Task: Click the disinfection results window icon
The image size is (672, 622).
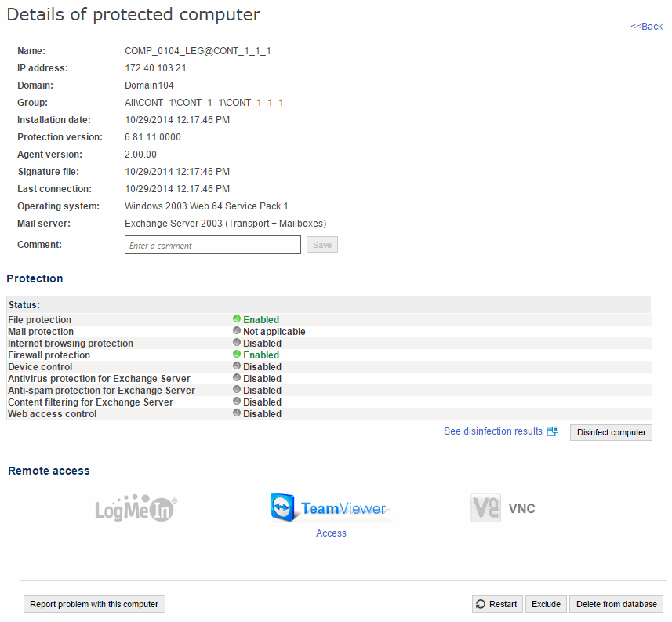Action: 553,431
